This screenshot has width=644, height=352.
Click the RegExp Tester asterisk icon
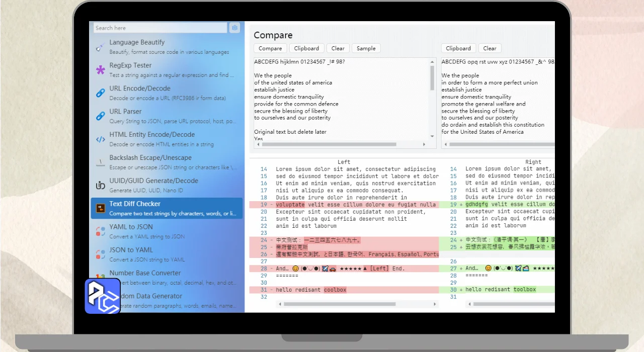[x=101, y=70]
